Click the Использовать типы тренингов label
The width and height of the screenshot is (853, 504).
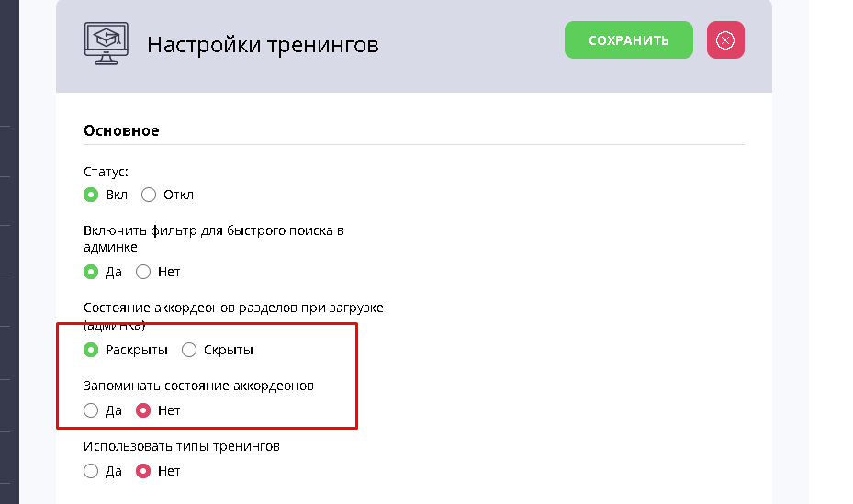pos(181,446)
